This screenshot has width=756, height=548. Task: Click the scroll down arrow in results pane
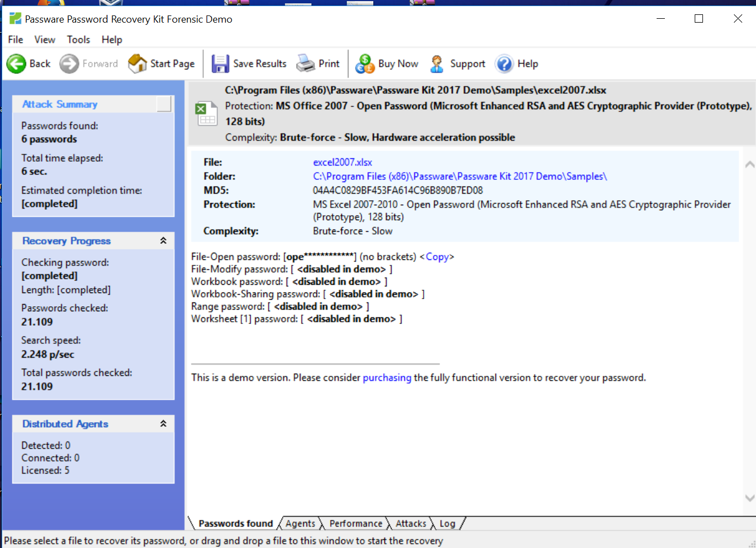point(750,498)
